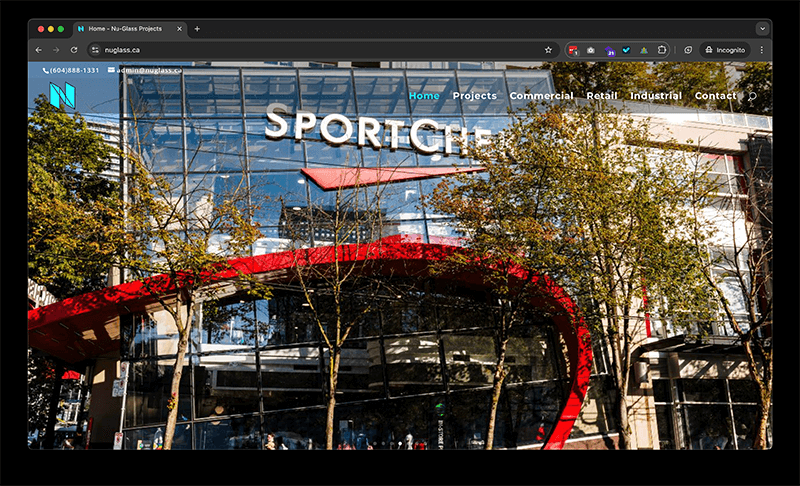Select the Commercial menu item
This screenshot has width=800, height=486.
[541, 96]
